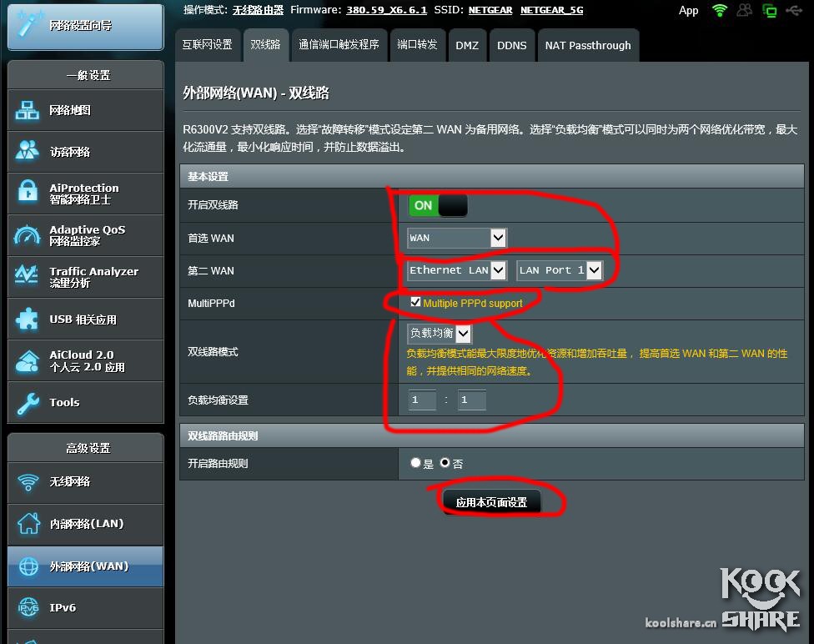Click the first load balance ratio field
Viewport: 814px width, 644px height.
(x=422, y=400)
